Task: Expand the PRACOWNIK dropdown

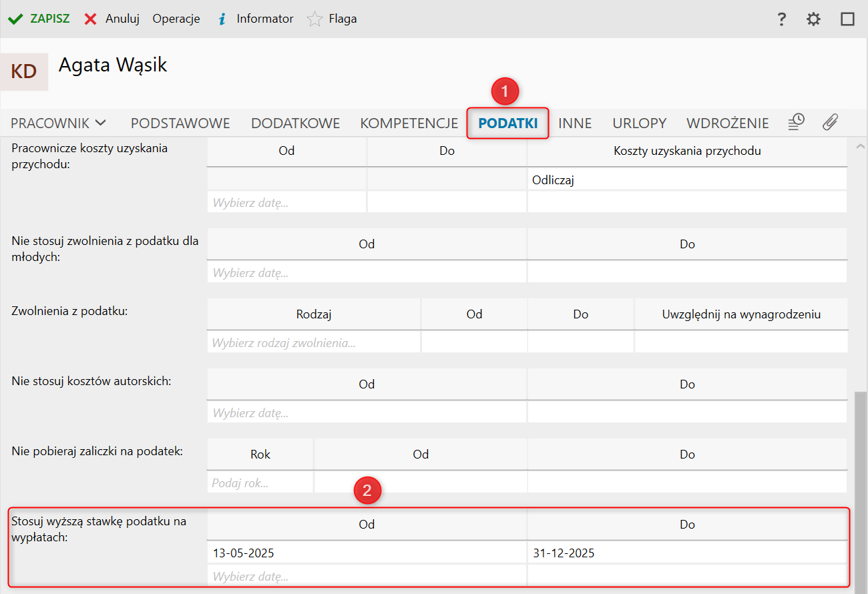Action: click(59, 123)
